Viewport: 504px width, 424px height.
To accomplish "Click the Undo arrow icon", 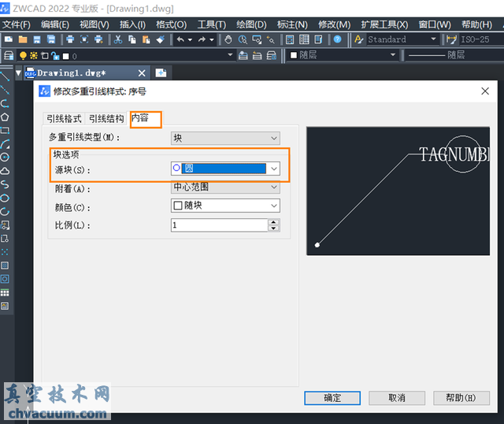I will [x=181, y=39].
